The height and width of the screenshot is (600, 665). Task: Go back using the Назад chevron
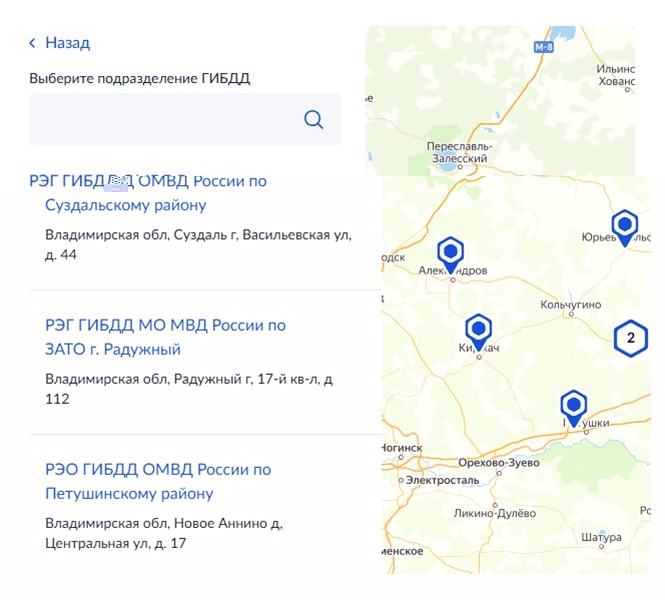pos(32,43)
